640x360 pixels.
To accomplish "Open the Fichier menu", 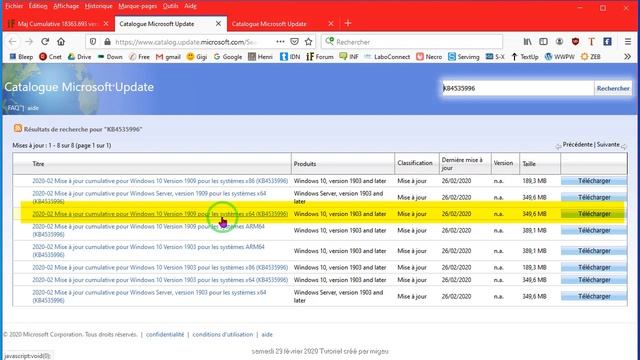I will pyautogui.click(x=14, y=6).
